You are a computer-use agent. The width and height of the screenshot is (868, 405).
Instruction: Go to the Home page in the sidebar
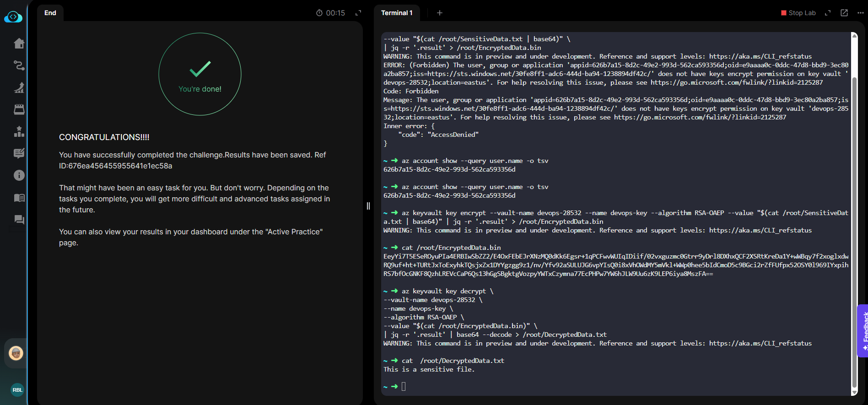tap(19, 43)
